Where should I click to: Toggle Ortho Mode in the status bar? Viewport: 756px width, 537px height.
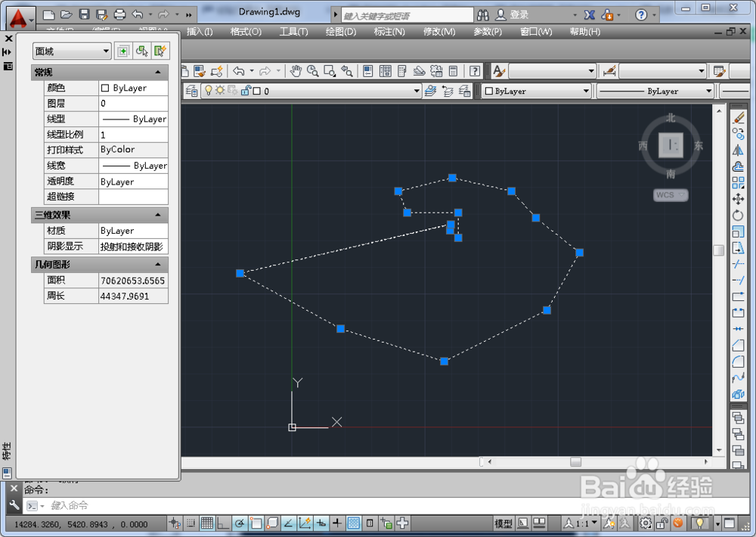pos(223,523)
